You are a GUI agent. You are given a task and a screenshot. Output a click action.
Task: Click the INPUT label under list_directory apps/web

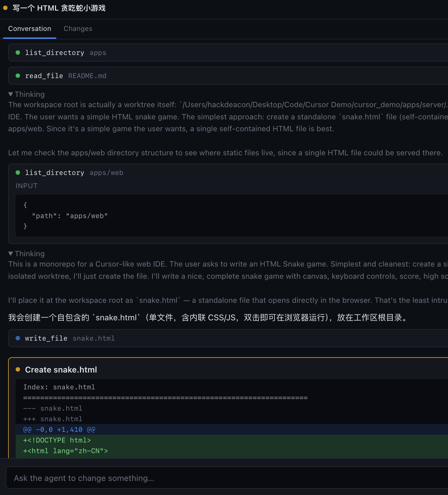pos(27,186)
